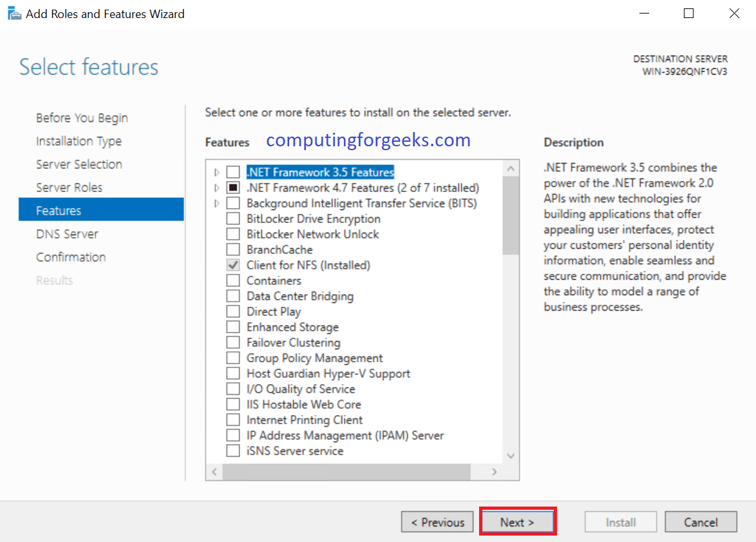Jump to Confirmation step in sidebar

click(x=71, y=257)
